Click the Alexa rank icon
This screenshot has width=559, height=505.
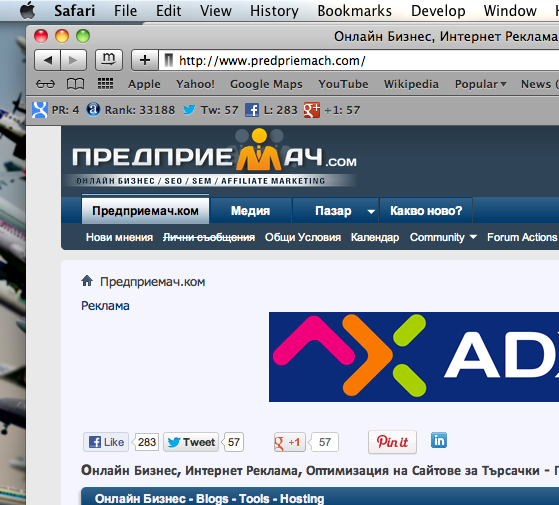(93, 109)
